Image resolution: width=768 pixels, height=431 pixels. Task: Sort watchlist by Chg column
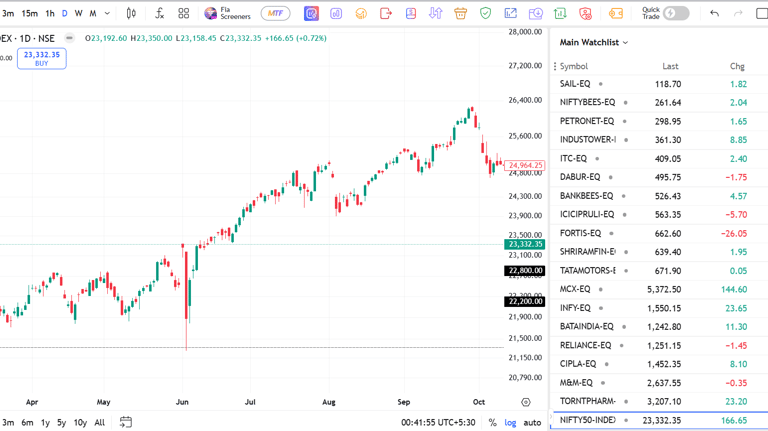pyautogui.click(x=737, y=66)
